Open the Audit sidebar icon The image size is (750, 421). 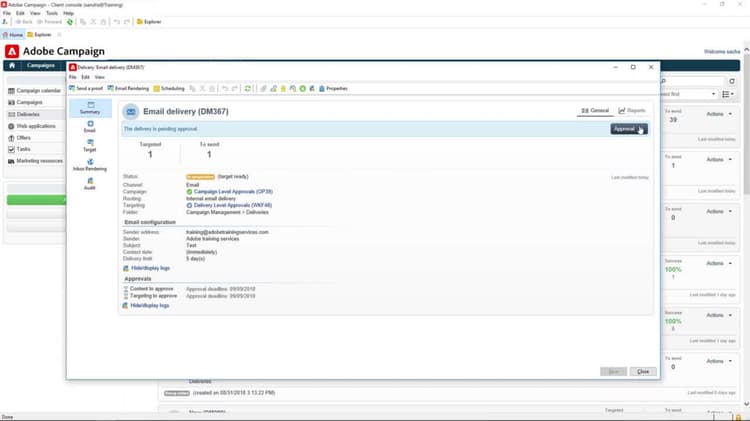pyautogui.click(x=90, y=184)
